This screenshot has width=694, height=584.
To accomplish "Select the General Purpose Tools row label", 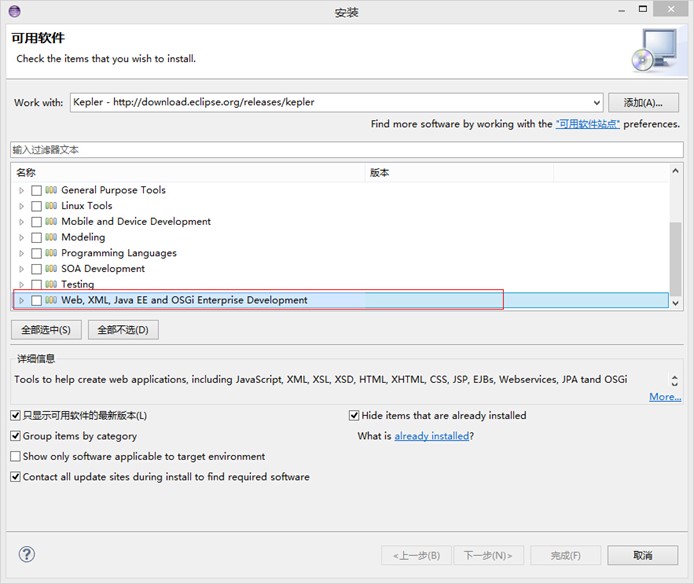I will 113,190.
